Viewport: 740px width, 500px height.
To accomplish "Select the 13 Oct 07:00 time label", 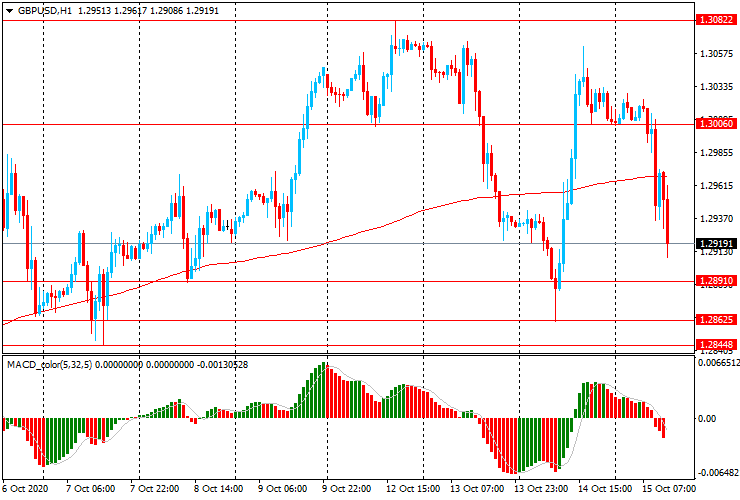I will [x=477, y=488].
